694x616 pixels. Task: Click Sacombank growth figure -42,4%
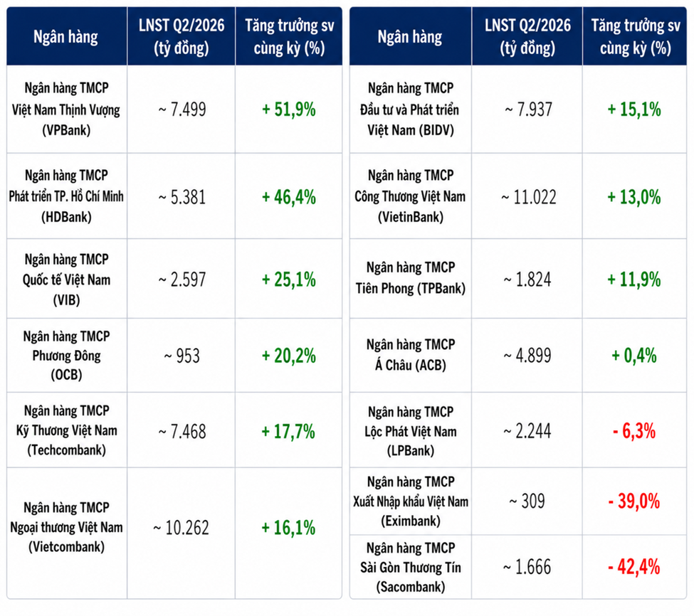[x=633, y=567]
